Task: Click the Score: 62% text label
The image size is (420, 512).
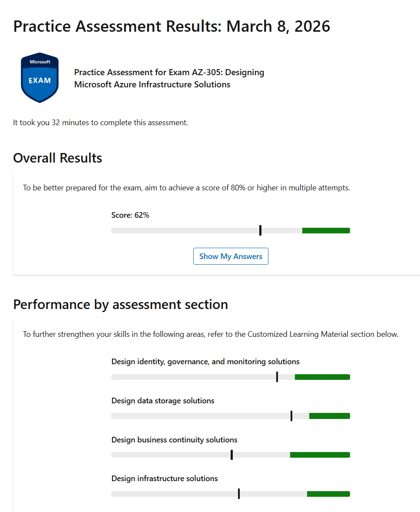Action: tap(130, 215)
